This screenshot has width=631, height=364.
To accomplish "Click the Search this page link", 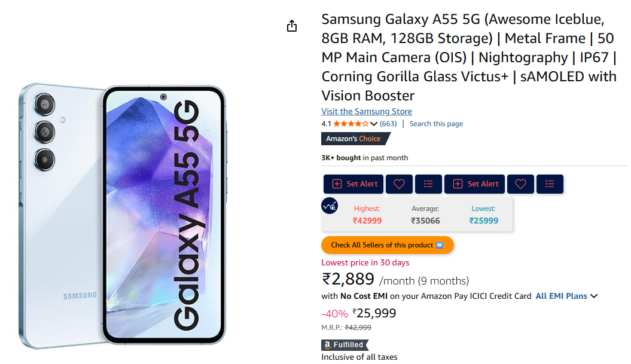I will point(436,124).
